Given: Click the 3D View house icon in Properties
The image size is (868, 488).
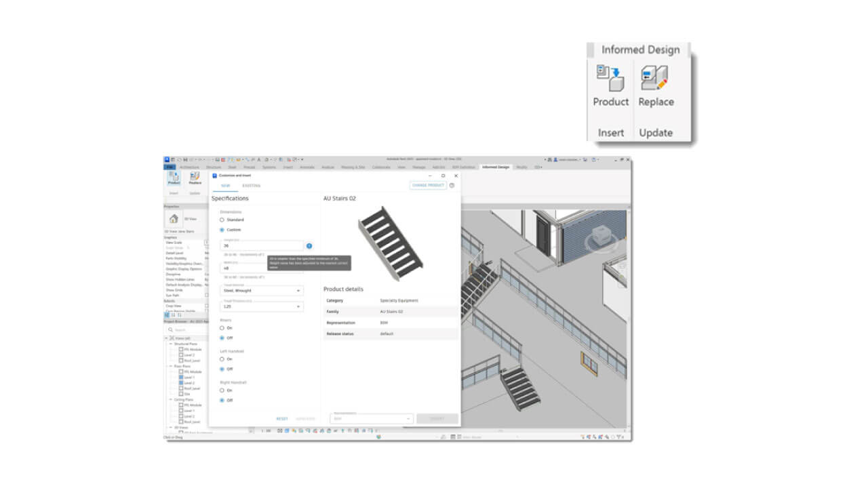Looking at the screenshot, I should [x=174, y=218].
